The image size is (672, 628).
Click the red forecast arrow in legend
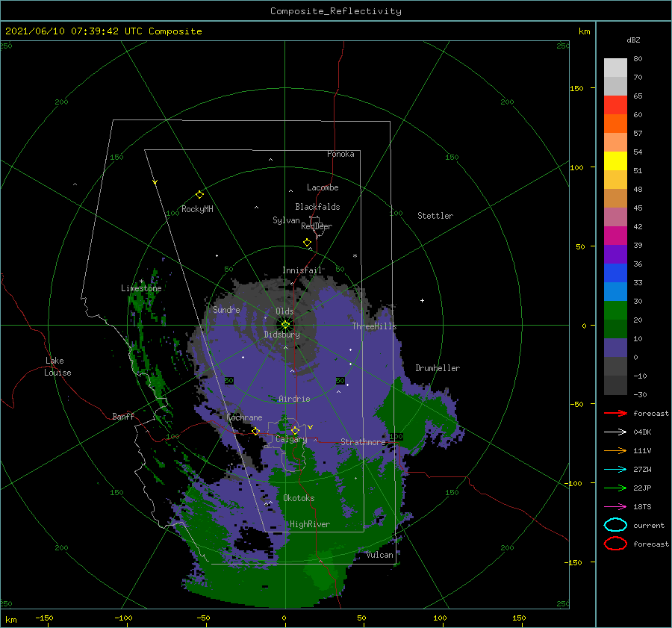(x=615, y=413)
